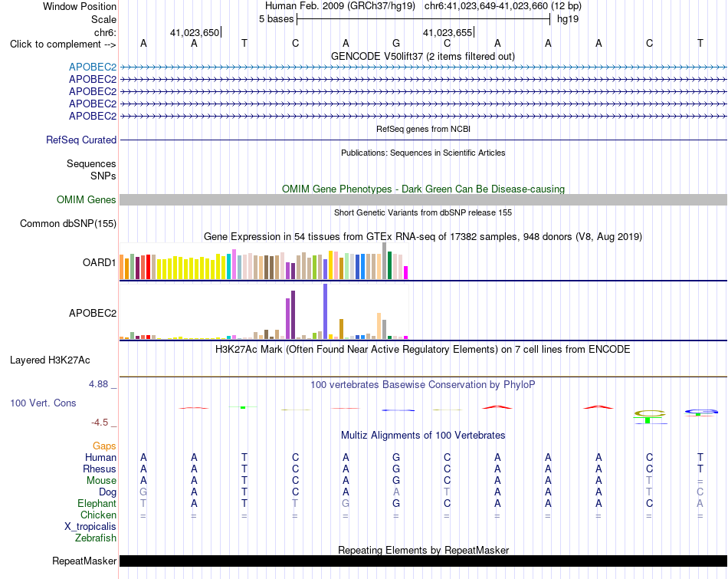Click the Zebrafish species label

click(96, 538)
